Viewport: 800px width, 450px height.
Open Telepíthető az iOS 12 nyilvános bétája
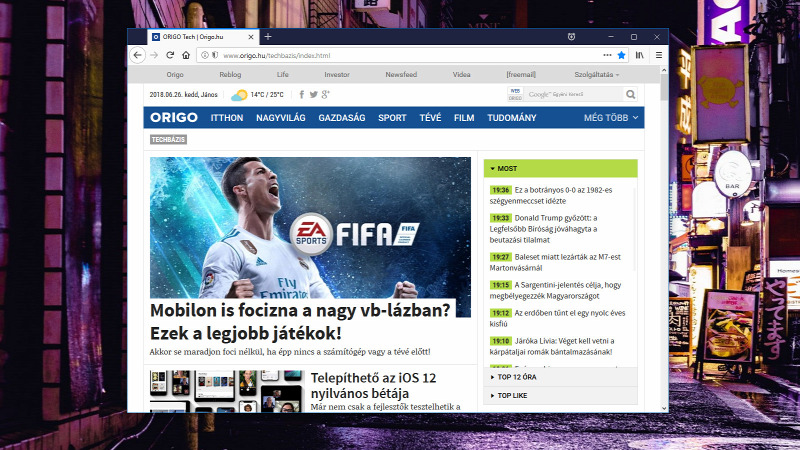(373, 385)
